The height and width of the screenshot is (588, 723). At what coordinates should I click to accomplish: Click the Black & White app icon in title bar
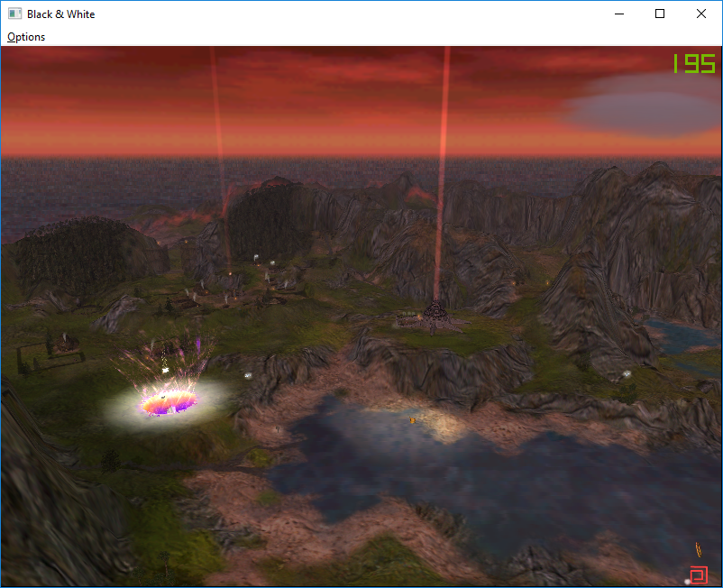(14, 14)
